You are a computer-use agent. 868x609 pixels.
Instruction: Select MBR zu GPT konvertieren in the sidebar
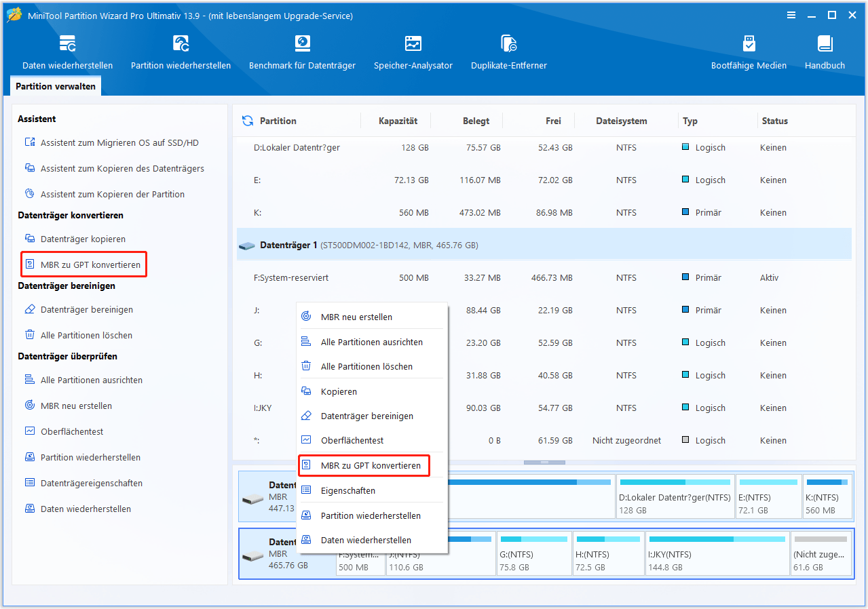(83, 265)
